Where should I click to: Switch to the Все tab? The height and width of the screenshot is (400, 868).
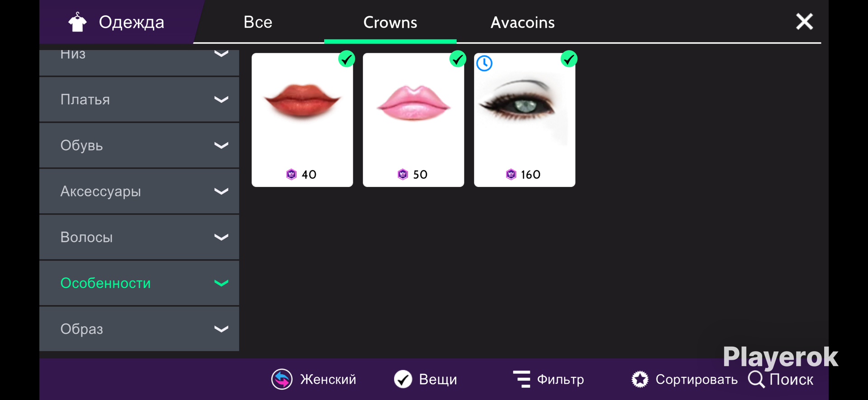(258, 22)
